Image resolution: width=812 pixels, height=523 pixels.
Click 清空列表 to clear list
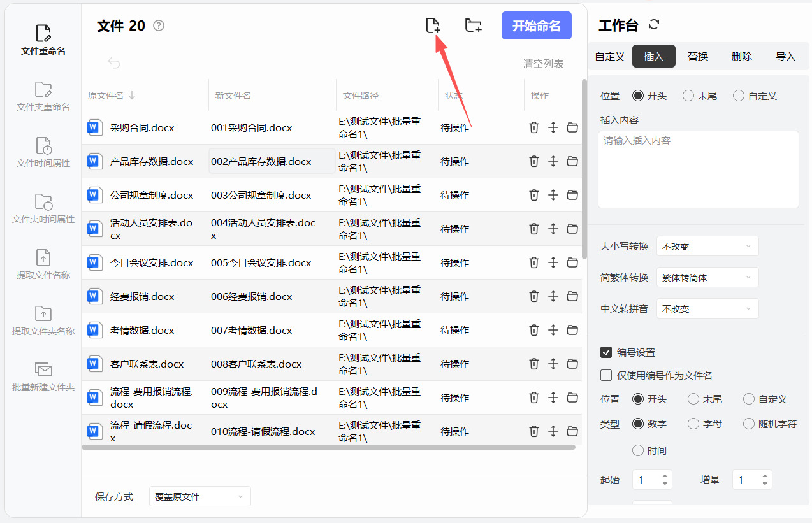544,63
